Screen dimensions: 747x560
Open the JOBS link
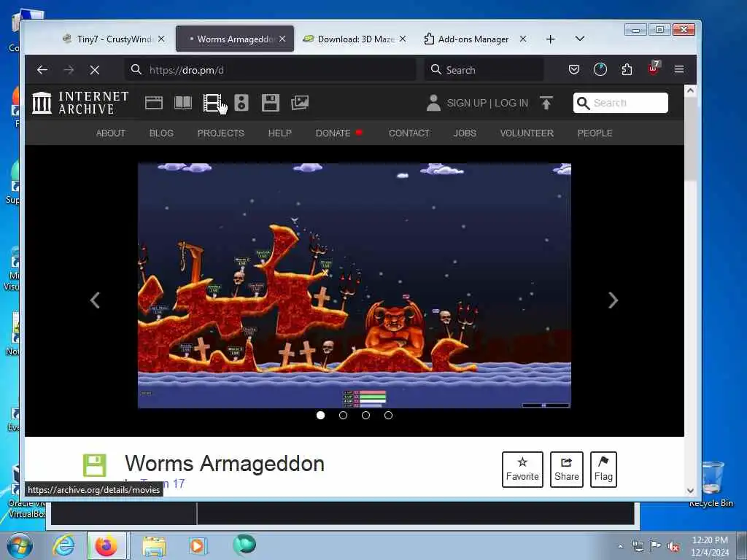pos(465,133)
